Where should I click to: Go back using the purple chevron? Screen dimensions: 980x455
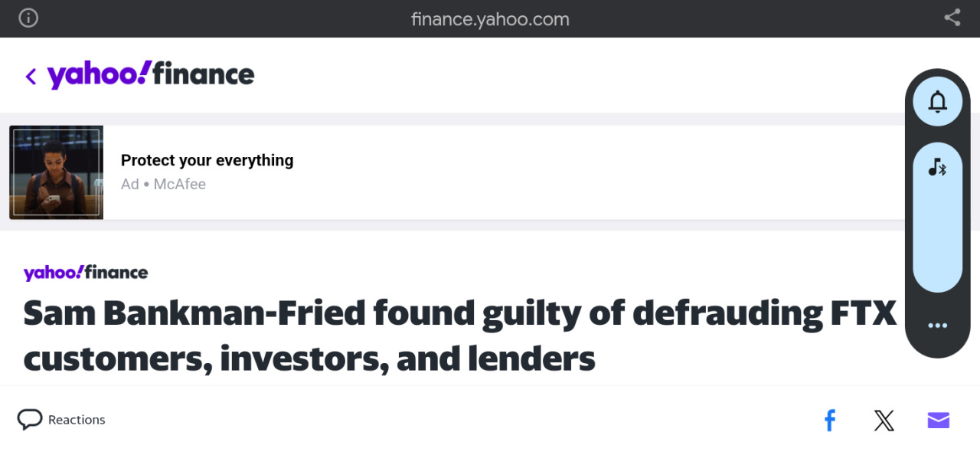[x=31, y=76]
